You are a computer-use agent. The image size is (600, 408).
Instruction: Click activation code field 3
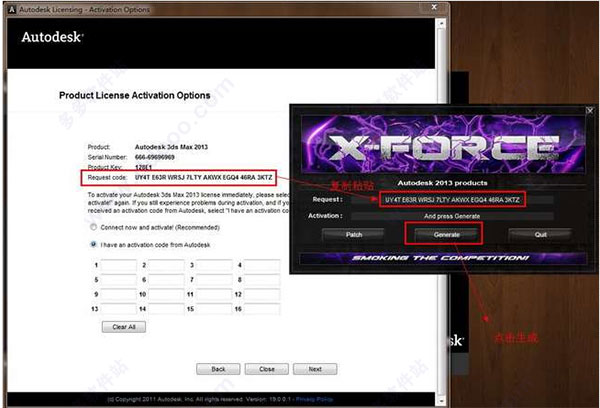click(x=214, y=265)
